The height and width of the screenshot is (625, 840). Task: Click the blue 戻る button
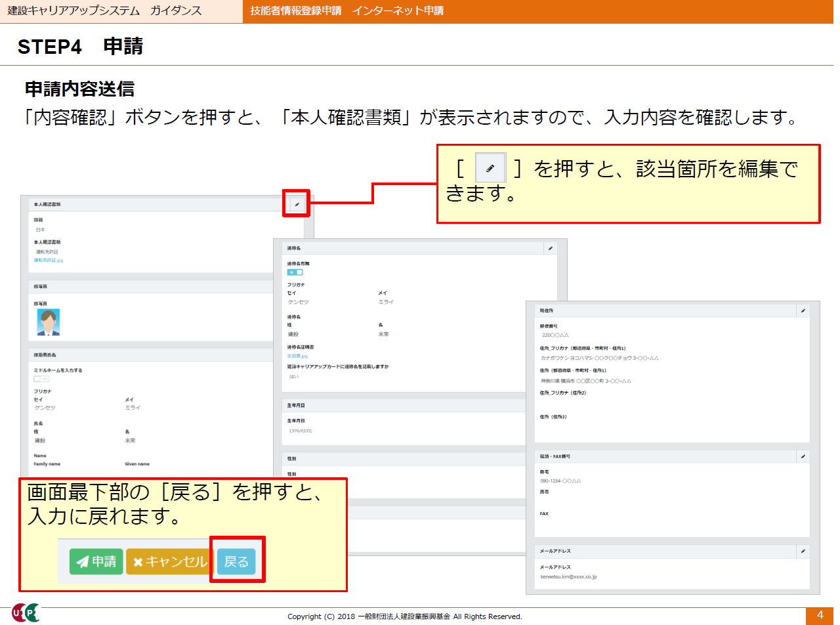[x=236, y=562]
